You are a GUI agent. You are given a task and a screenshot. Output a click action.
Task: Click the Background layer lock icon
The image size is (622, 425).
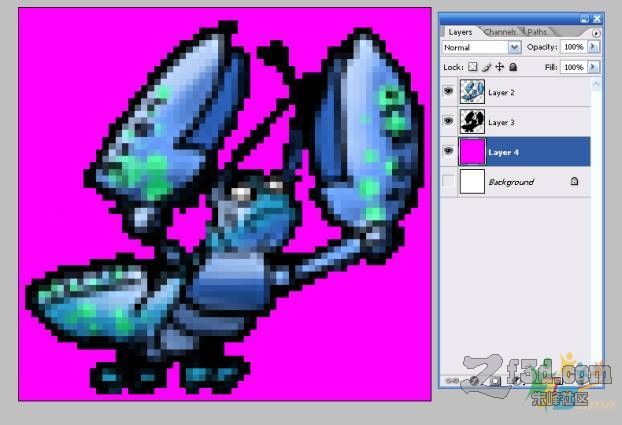click(574, 181)
